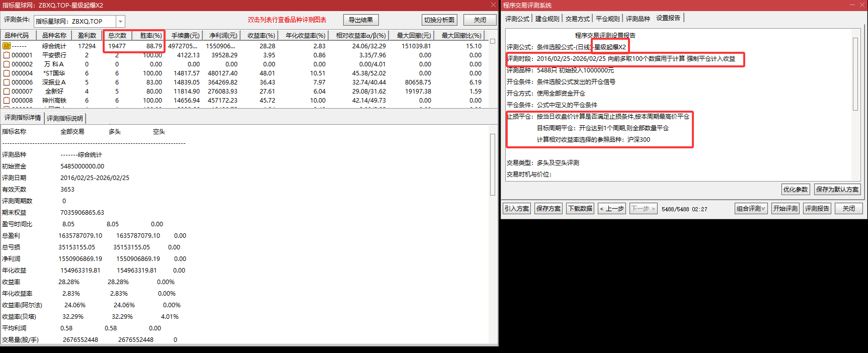Click the 优化参数 button
The image size is (868, 353).
coord(796,190)
